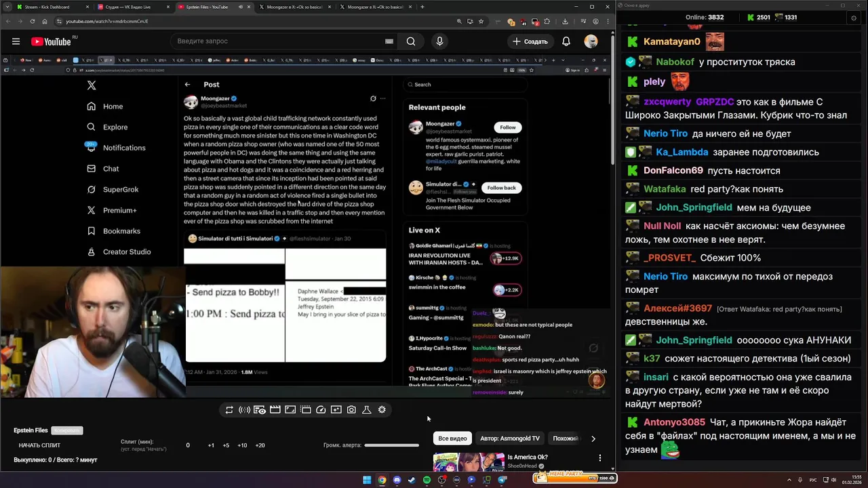Open the keyboard language РУС indicator
868x488 pixels.
[x=813, y=480]
